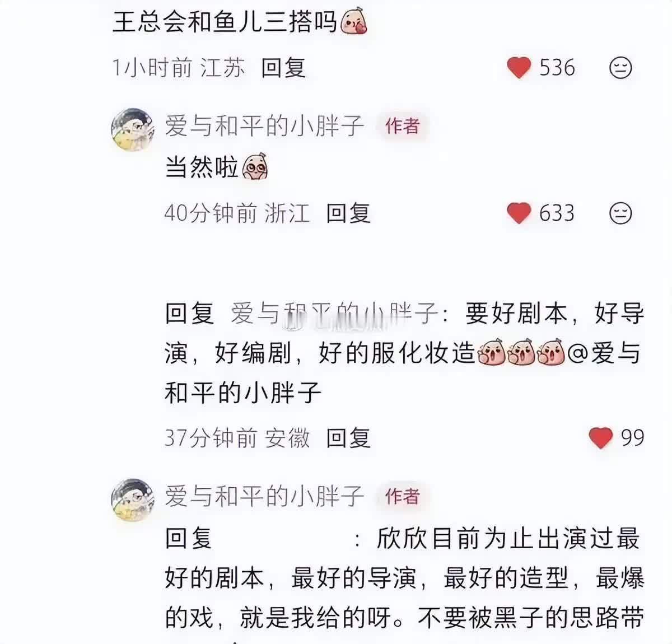
Task: Reply to the Anhui comment
Action: pos(348,437)
